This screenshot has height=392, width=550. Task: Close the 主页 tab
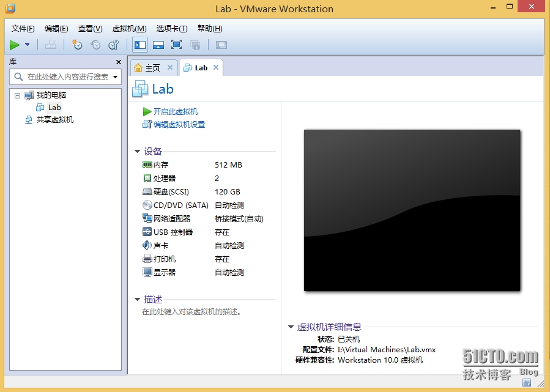tap(170, 67)
